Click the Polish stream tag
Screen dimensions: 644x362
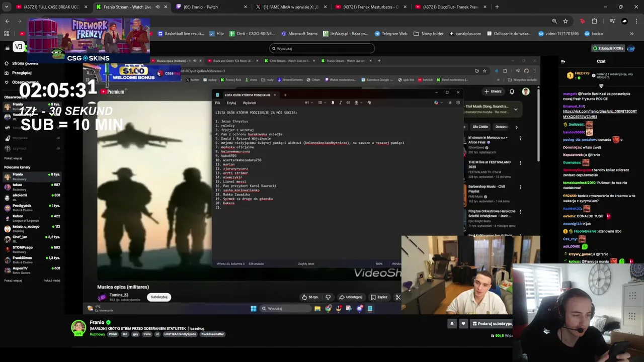point(112,334)
